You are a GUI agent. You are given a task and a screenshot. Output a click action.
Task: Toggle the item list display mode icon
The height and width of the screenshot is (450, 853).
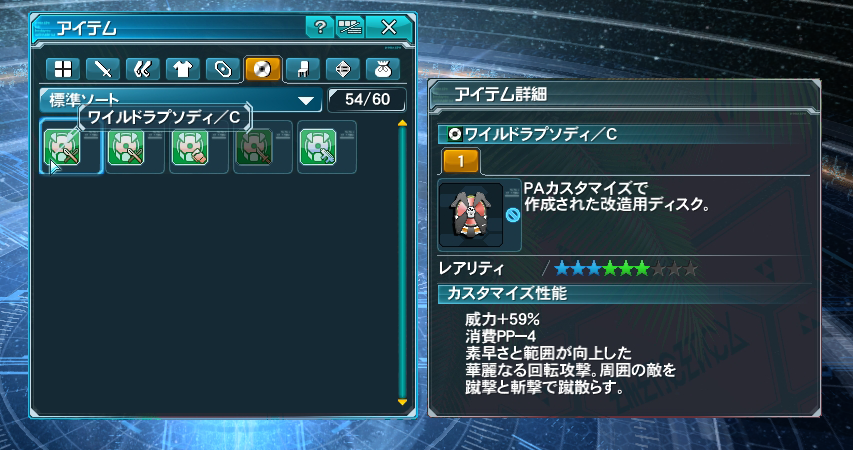point(350,28)
